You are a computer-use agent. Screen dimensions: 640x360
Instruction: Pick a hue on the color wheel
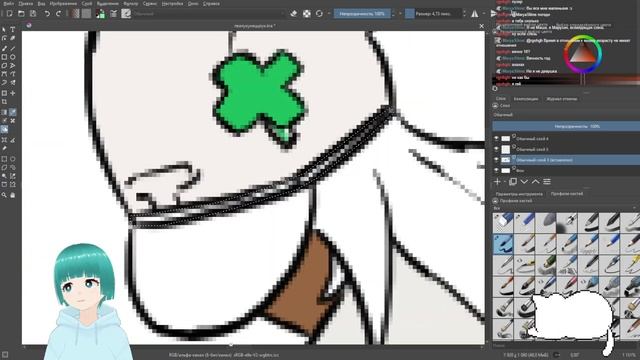583,54
